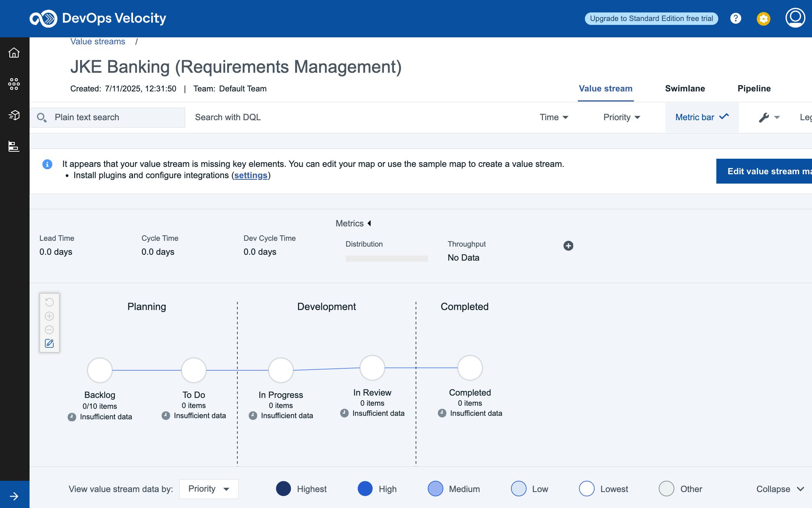Toggle the Metric bar option
812x508 pixels.
point(702,117)
